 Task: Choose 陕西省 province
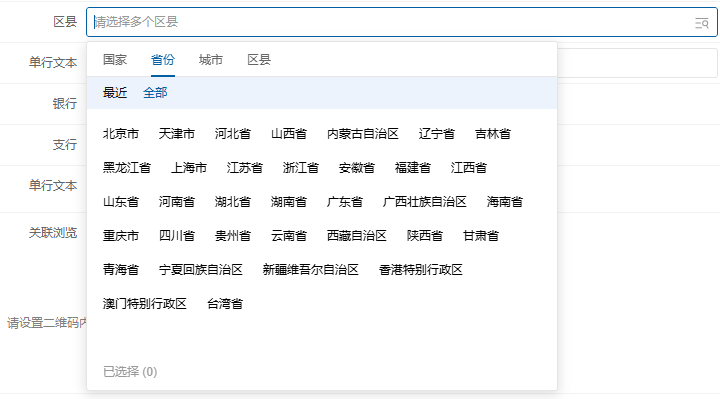click(425, 236)
